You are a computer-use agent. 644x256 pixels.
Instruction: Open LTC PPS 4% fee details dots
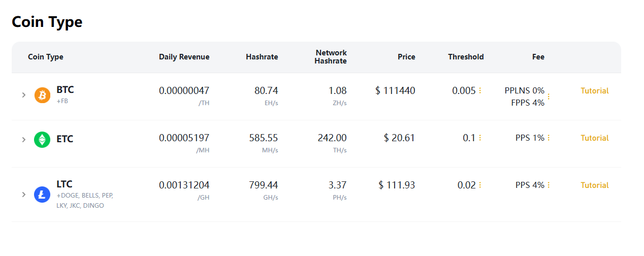pos(549,185)
